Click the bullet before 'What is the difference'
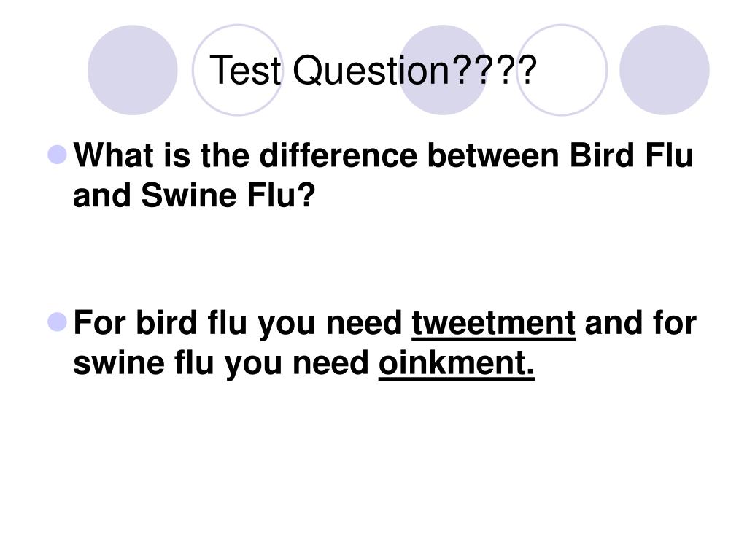The image size is (747, 560). [x=58, y=155]
